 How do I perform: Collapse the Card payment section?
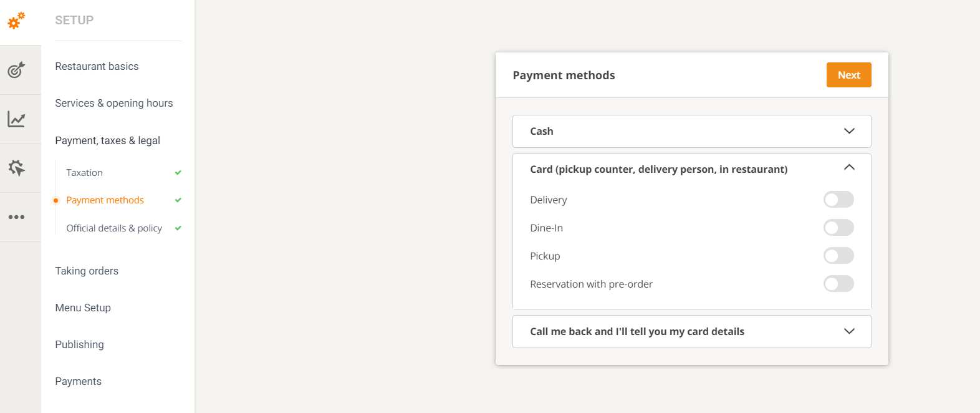(848, 168)
